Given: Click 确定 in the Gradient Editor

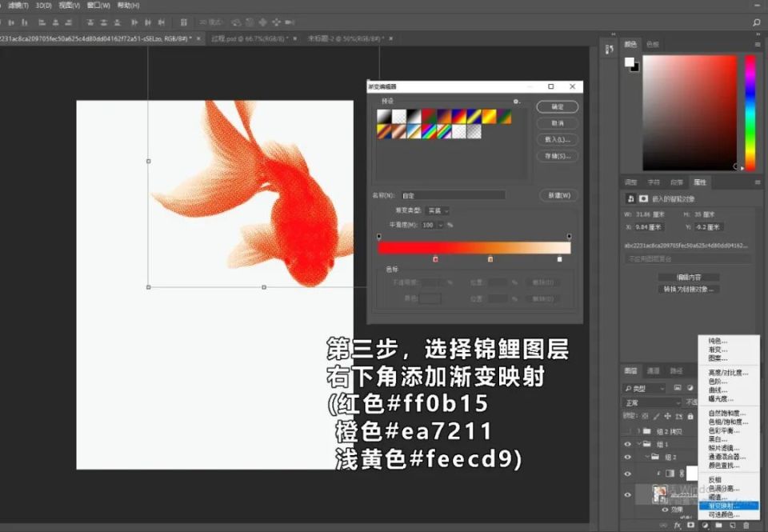Looking at the screenshot, I should pos(558,106).
